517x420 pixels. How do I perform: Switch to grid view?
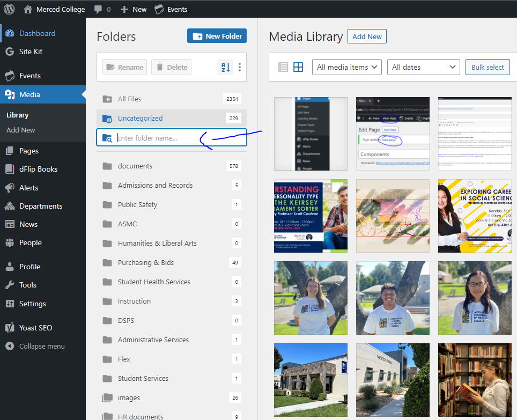point(298,67)
